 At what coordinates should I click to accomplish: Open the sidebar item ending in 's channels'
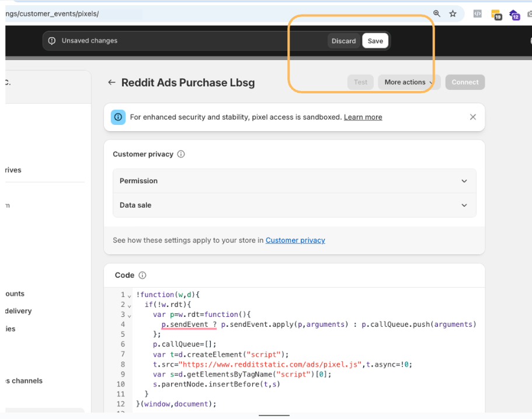[24, 380]
